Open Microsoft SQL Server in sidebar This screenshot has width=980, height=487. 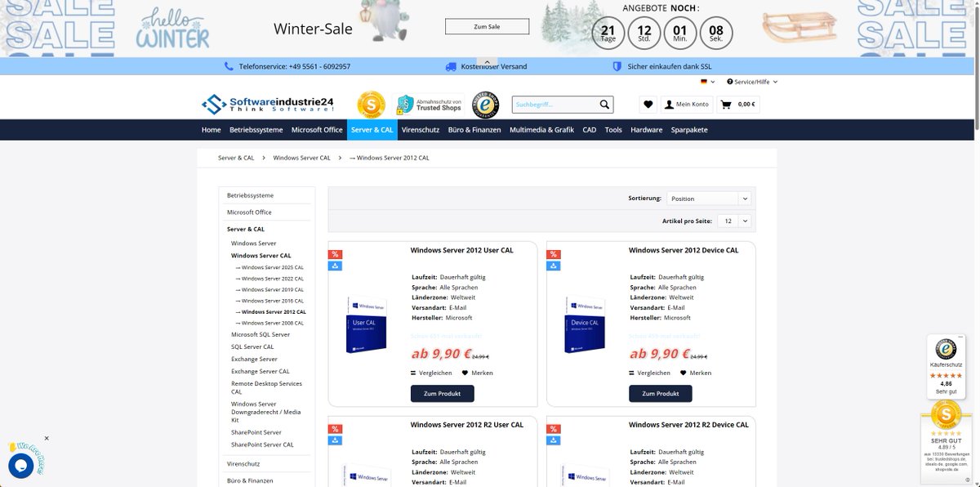pyautogui.click(x=261, y=334)
